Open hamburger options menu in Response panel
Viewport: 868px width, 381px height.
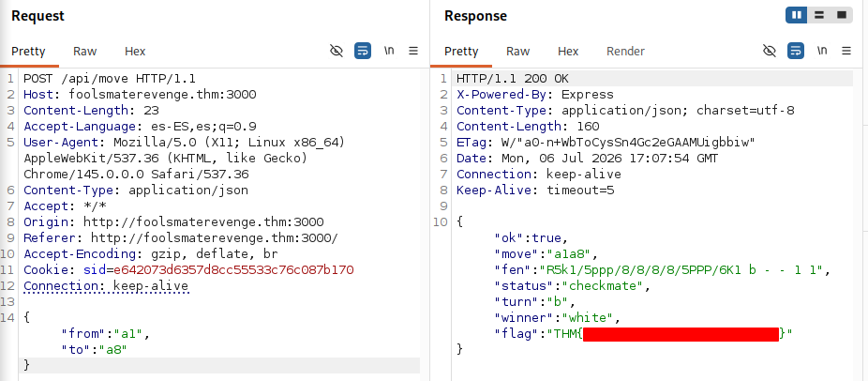(846, 51)
